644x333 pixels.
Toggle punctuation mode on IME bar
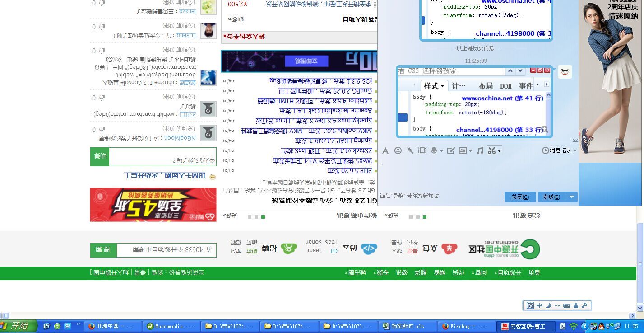click(557, 306)
